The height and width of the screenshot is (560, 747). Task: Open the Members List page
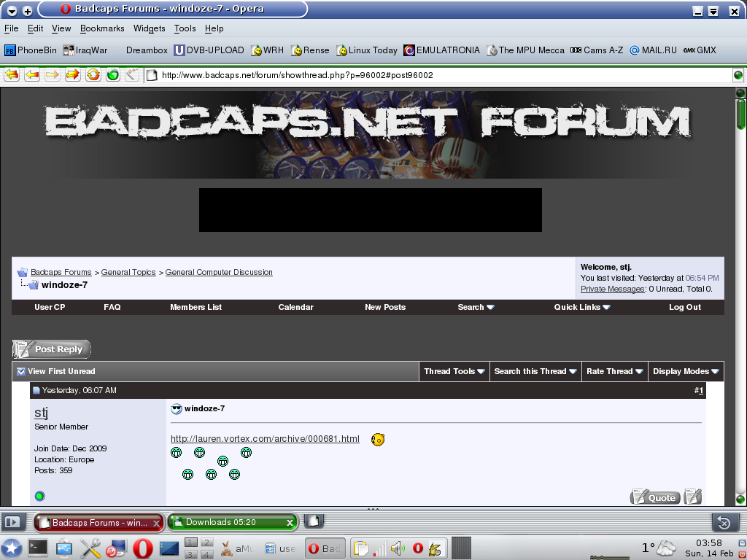click(x=196, y=307)
